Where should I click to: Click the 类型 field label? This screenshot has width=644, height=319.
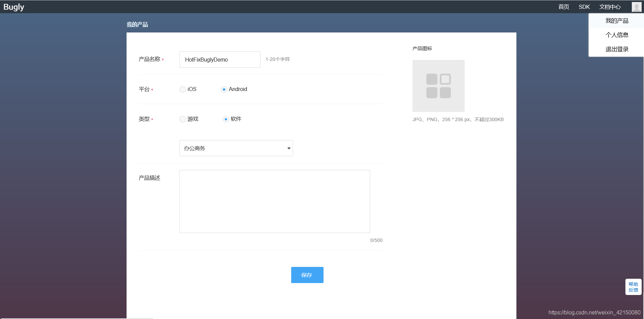click(x=144, y=119)
